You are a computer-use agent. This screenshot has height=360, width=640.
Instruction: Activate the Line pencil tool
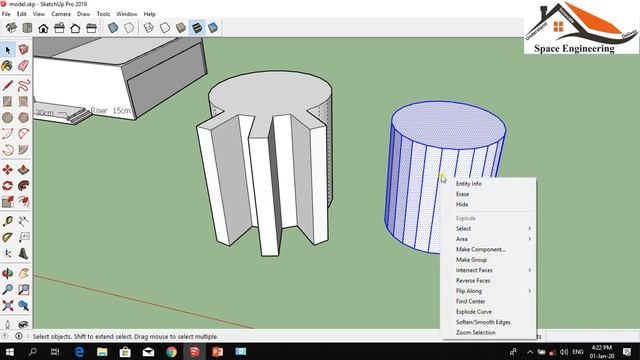[8, 85]
